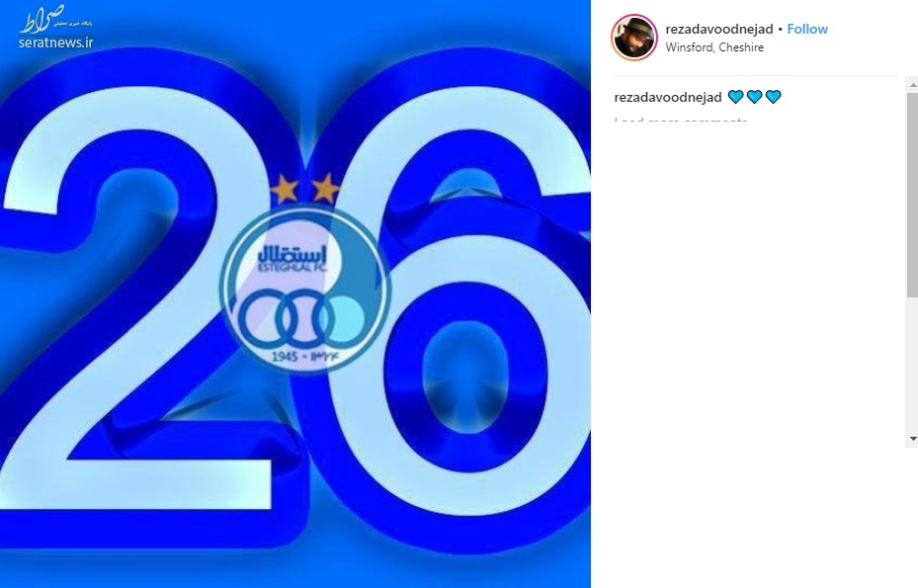
Task: Click the comments scrollbar up arrow
Action: tap(913, 85)
